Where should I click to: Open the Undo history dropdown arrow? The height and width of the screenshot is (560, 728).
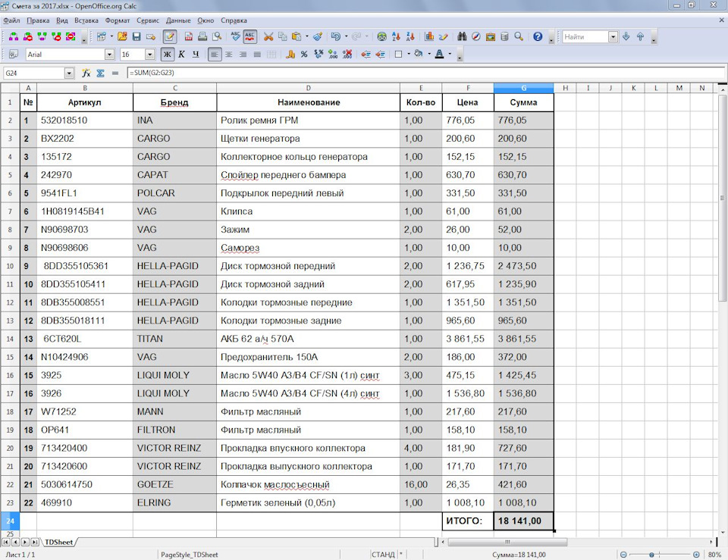coord(346,36)
